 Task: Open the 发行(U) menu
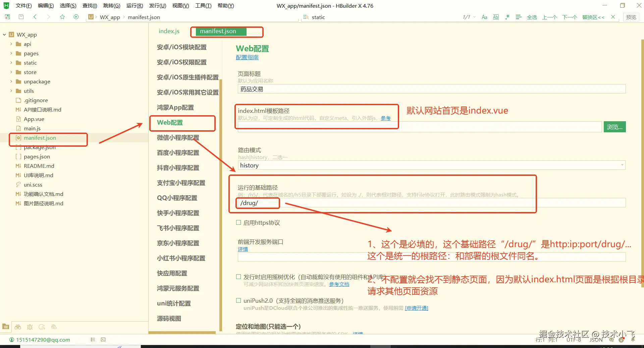coord(158,6)
